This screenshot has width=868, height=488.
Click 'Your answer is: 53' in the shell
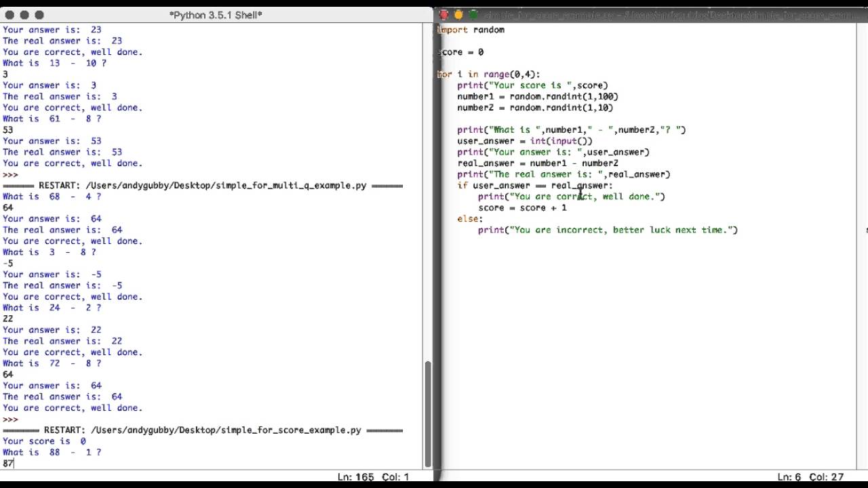point(52,141)
